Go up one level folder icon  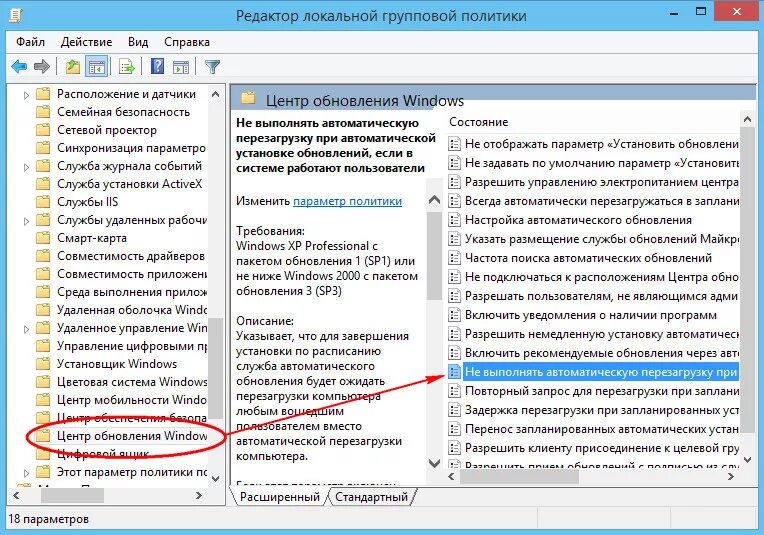(x=73, y=66)
